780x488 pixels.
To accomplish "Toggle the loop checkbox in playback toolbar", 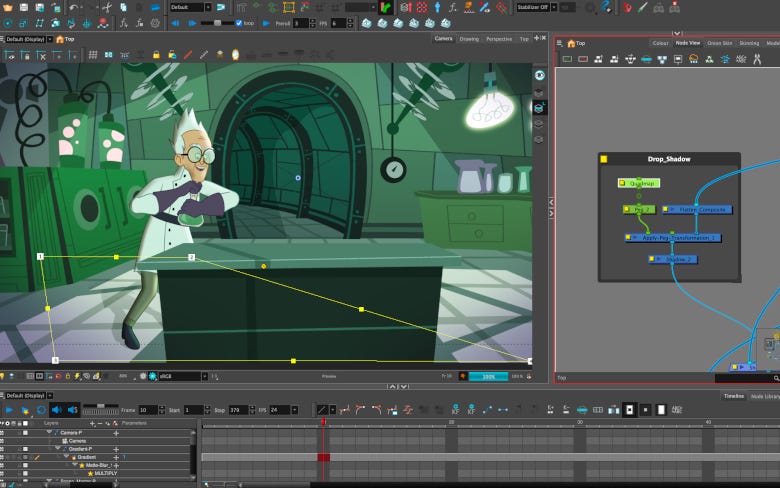I will pyautogui.click(x=238, y=22).
